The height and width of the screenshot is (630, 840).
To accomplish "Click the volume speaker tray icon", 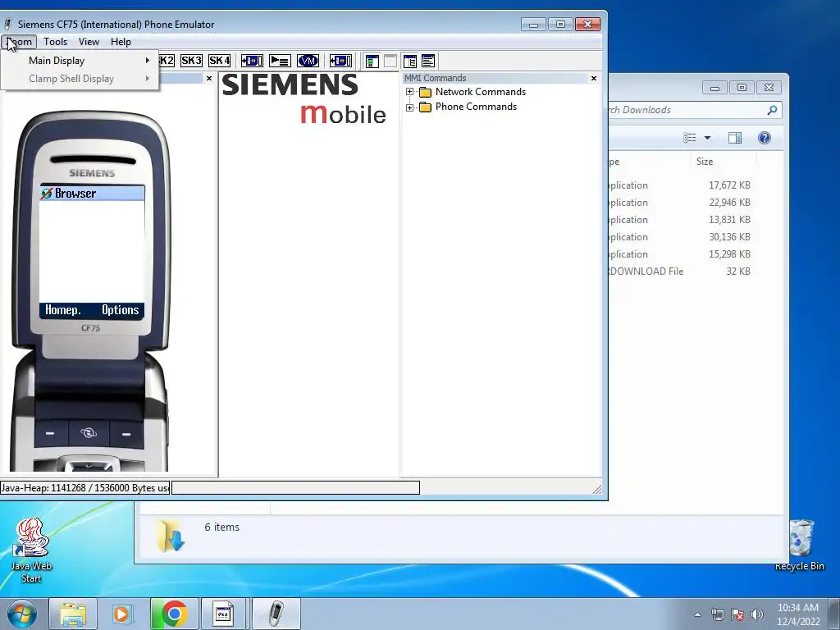I will (x=756, y=614).
